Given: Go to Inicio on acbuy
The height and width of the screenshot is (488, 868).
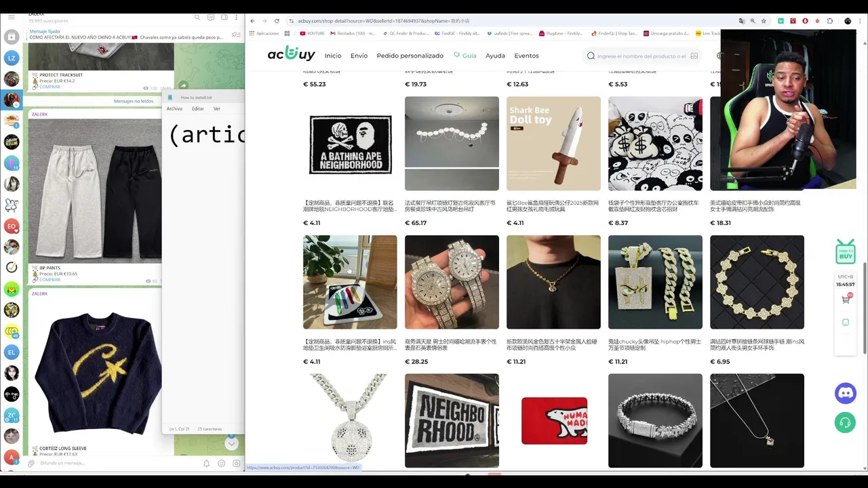Looking at the screenshot, I should tap(333, 56).
